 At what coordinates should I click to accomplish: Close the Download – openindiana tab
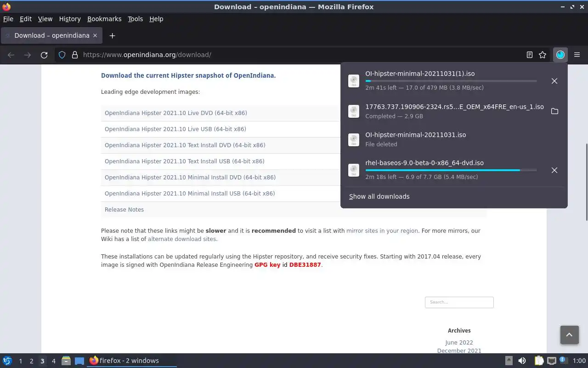click(x=95, y=35)
